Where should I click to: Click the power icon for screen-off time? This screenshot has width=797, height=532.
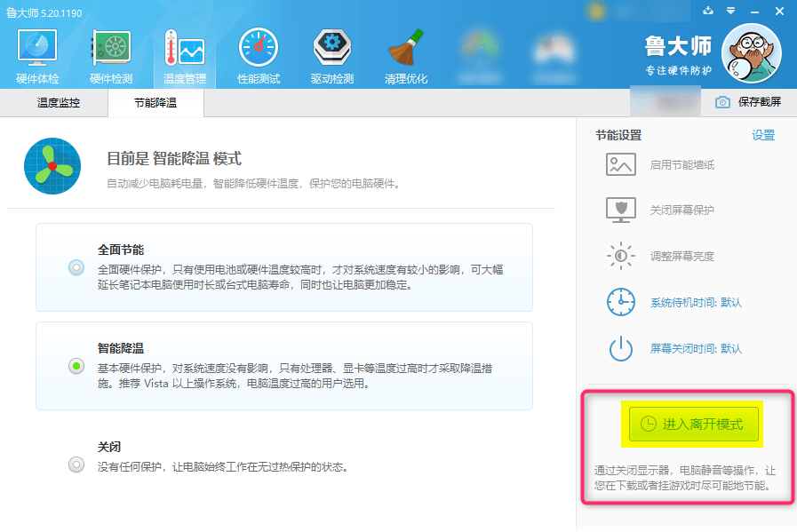point(620,348)
